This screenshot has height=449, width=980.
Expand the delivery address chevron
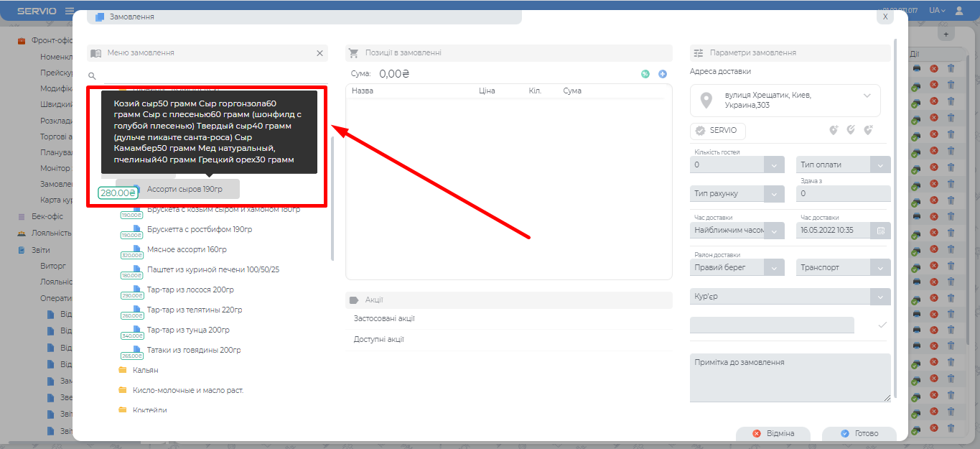pyautogui.click(x=867, y=96)
